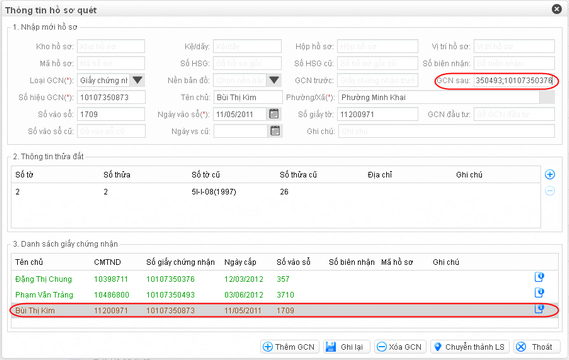Focus the Số HSG cũ field

pos(377,63)
